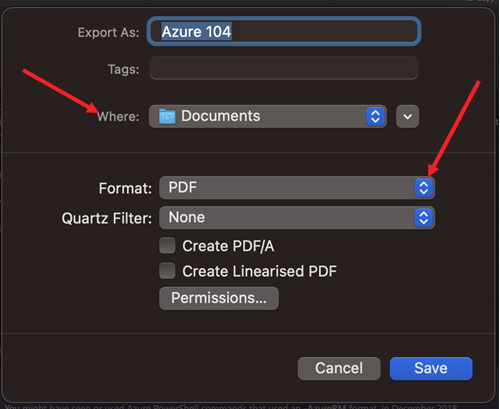Image resolution: width=500 pixels, height=409 pixels.
Task: Enable the Create Linearised PDF checkbox
Action: tap(167, 271)
